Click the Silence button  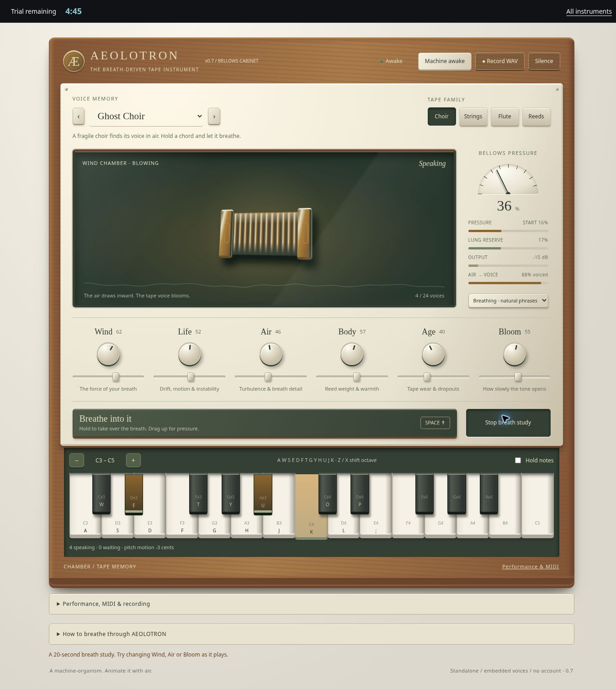[x=544, y=61]
